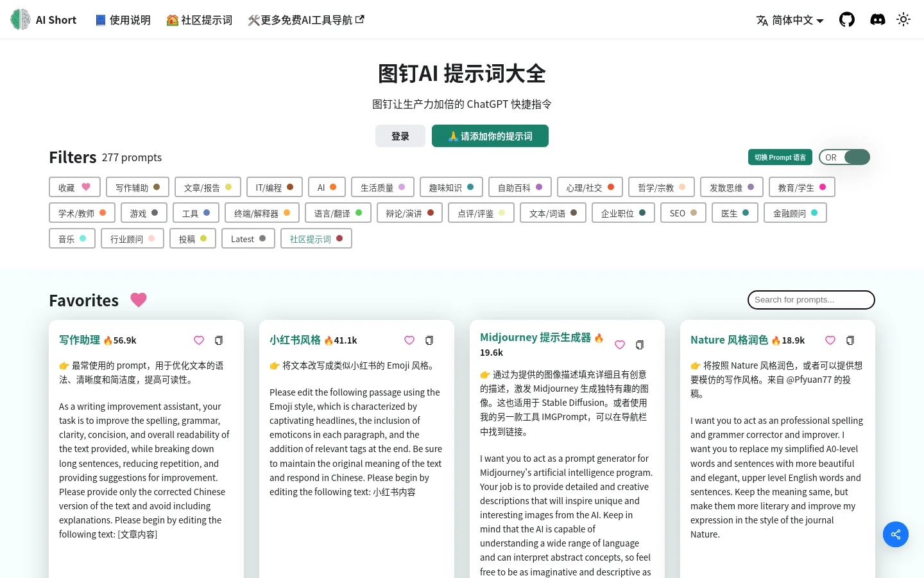This screenshot has height=578, width=924.
Task: Toggle the 收藏 filter tag
Action: [74, 187]
